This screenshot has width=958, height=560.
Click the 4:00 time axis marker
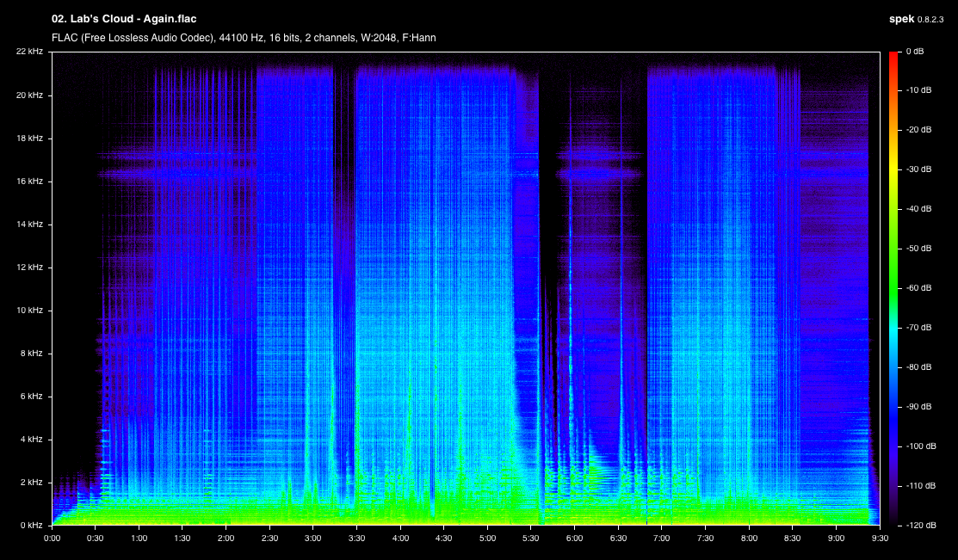coord(400,538)
